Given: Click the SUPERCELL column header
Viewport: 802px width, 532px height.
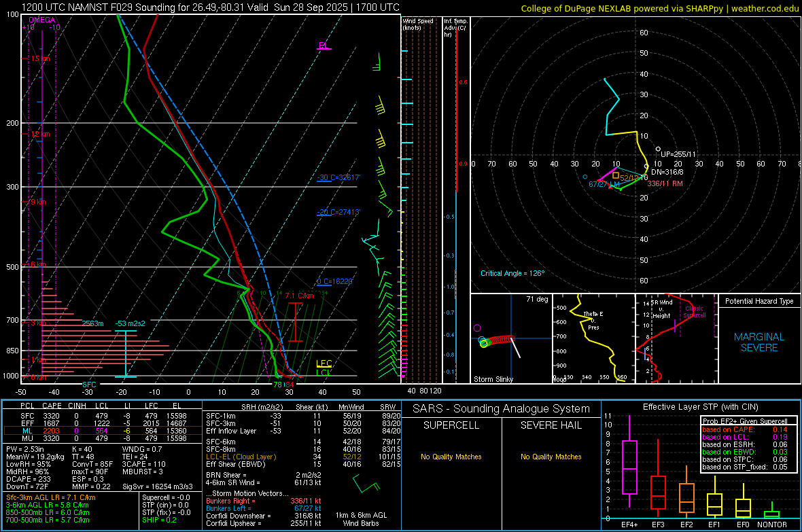Looking at the screenshot, I should pyautogui.click(x=451, y=425).
